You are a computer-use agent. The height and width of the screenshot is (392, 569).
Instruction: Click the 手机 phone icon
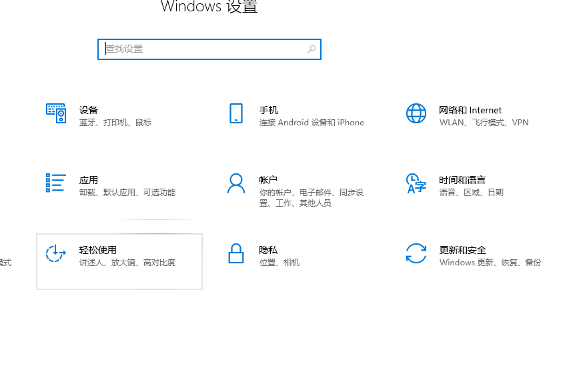click(x=235, y=114)
